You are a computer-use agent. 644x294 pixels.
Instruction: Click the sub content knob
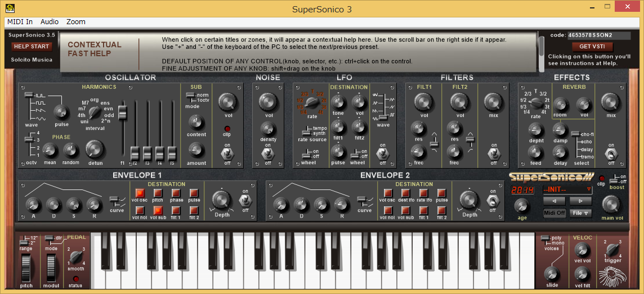click(196, 123)
